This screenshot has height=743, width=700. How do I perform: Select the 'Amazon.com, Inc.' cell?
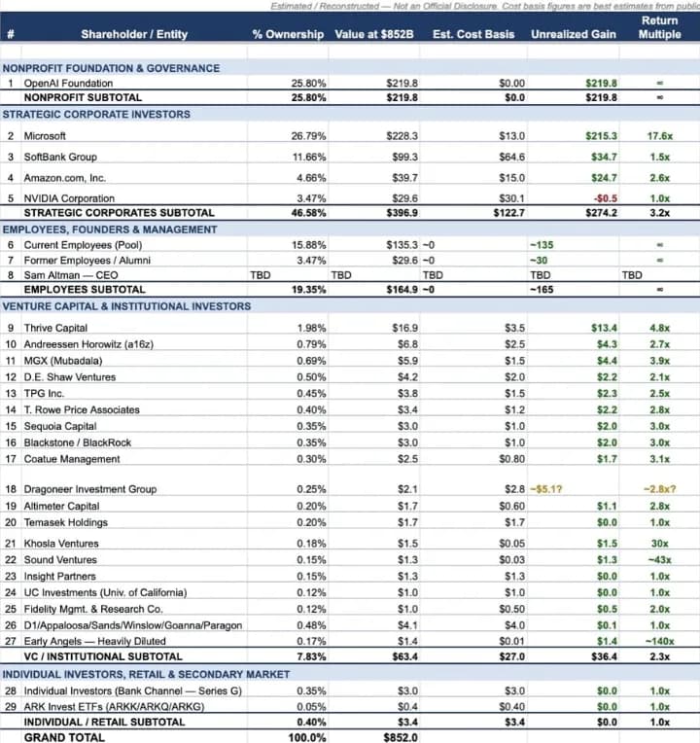click(64, 178)
